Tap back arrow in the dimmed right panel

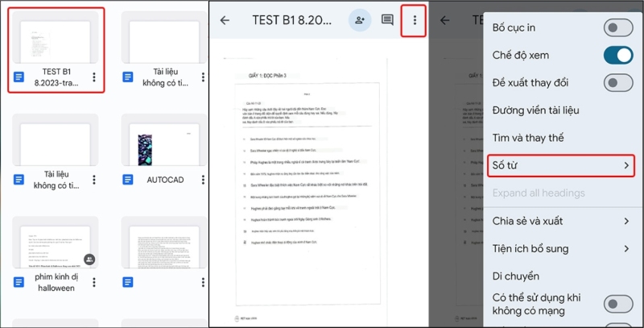pos(445,20)
